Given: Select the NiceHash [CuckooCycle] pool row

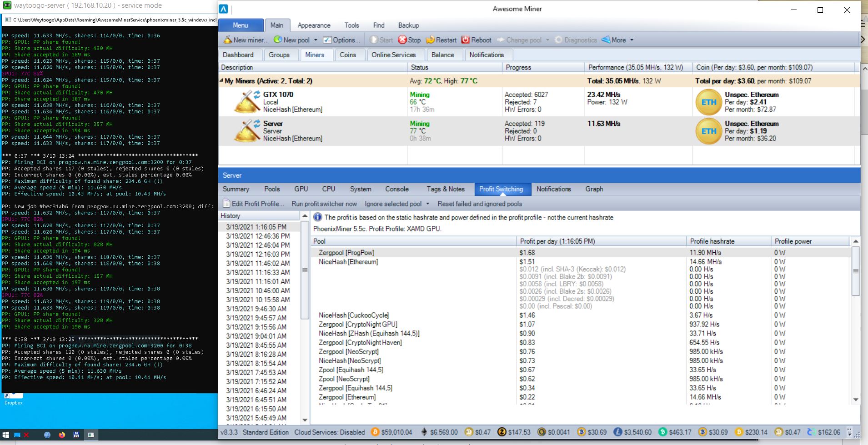Looking at the screenshot, I should [581, 315].
